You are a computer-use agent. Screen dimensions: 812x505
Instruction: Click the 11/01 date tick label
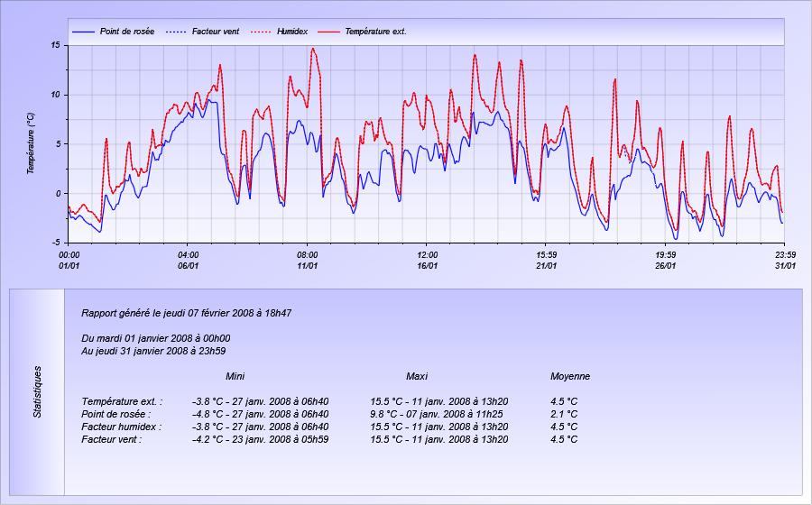click(308, 265)
